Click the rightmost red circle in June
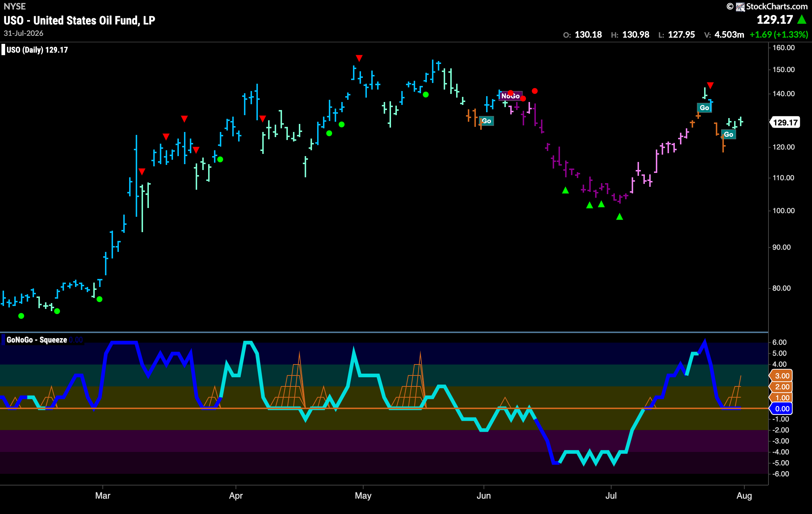 pos(535,91)
